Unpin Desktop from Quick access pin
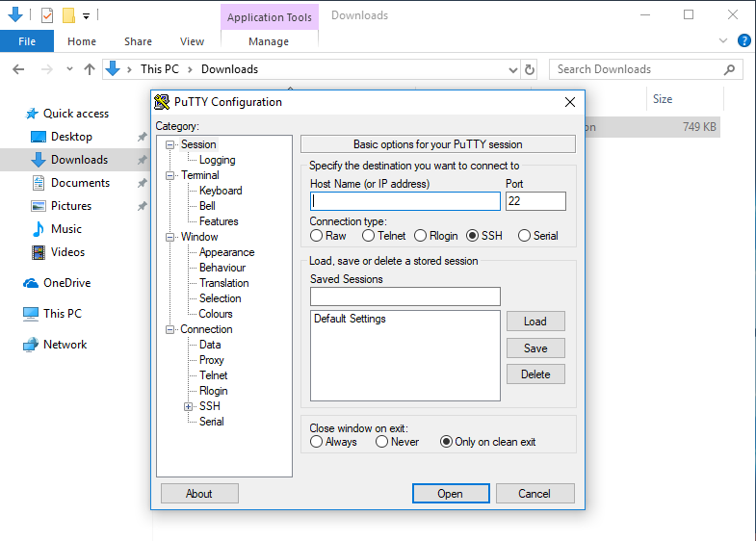This screenshot has width=756, height=541. pyautogui.click(x=142, y=137)
